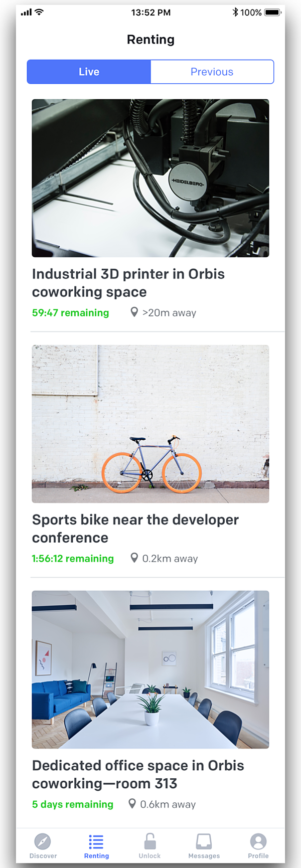Switch to the Previous tab
Screen dimensions: 301x868
tap(212, 72)
